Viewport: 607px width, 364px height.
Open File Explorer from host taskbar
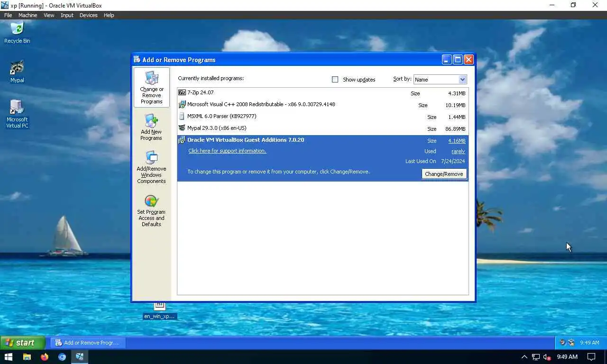[x=27, y=357]
